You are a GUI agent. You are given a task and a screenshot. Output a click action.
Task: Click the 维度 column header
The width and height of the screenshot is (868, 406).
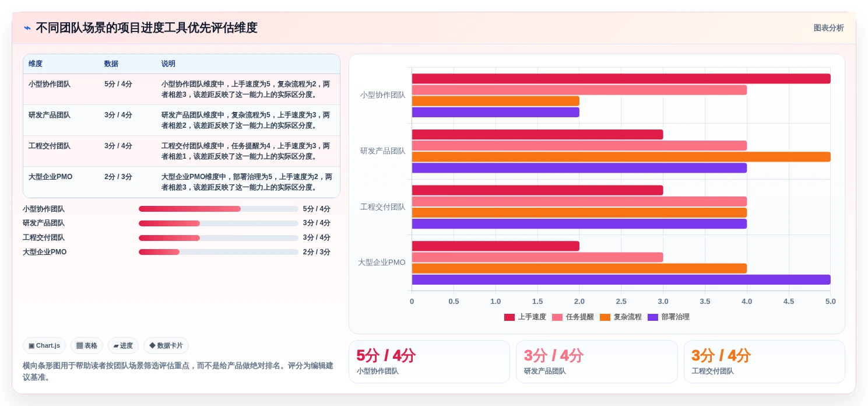[36, 64]
